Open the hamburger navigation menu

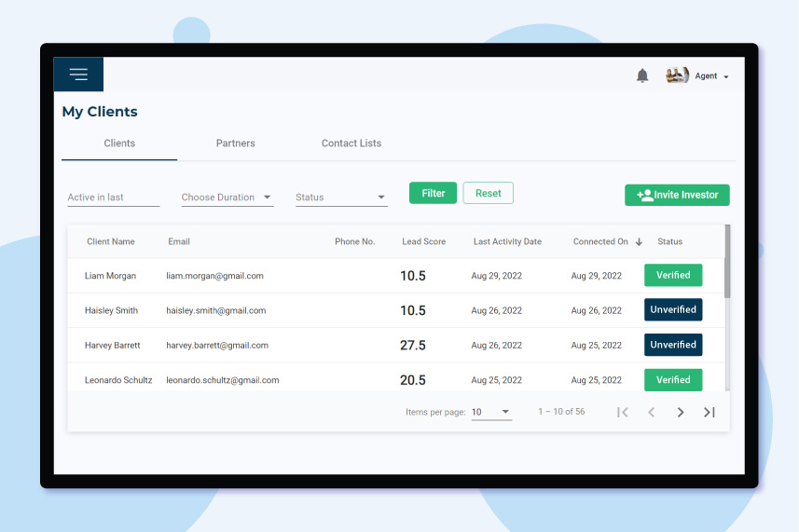78,75
